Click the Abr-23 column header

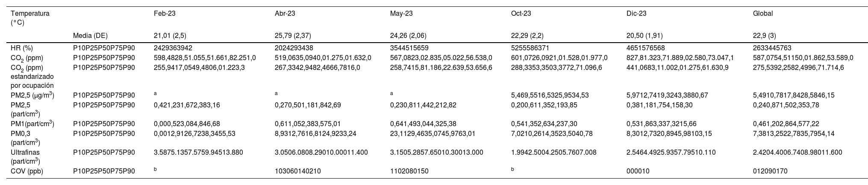pyautogui.click(x=285, y=14)
